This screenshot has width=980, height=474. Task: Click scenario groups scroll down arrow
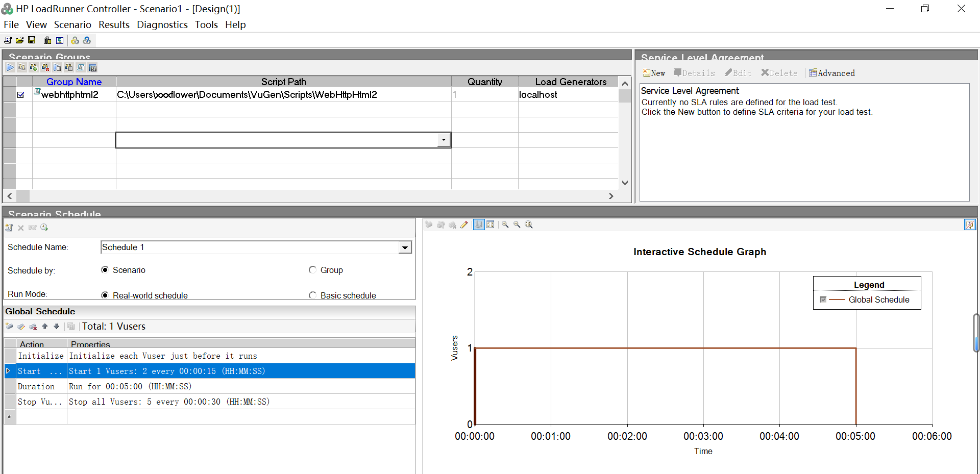click(625, 183)
